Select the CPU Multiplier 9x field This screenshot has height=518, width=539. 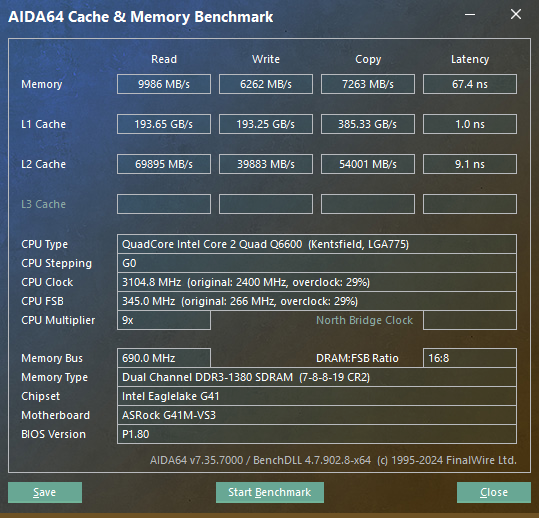point(164,320)
